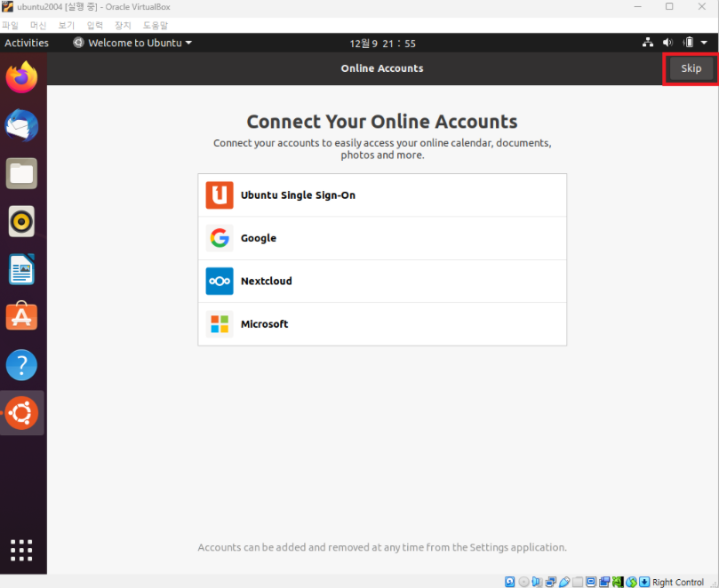Click the keyboard capture arrow icon
719x588 pixels.
click(644, 582)
